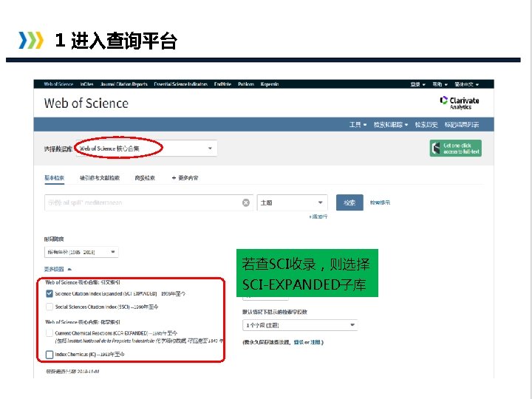Click the Publons link in the top bar

point(246,84)
